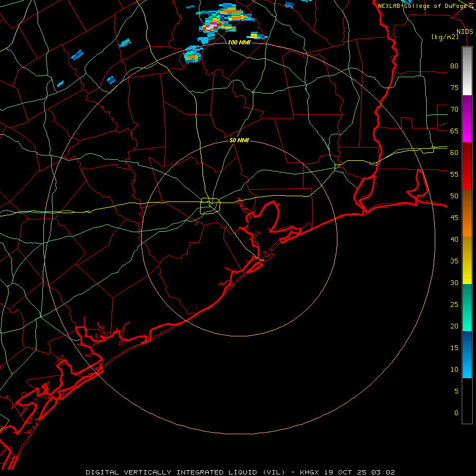This screenshot has height=476, width=476.
Task: Select the "0" value on the color scale
Action: click(x=456, y=413)
